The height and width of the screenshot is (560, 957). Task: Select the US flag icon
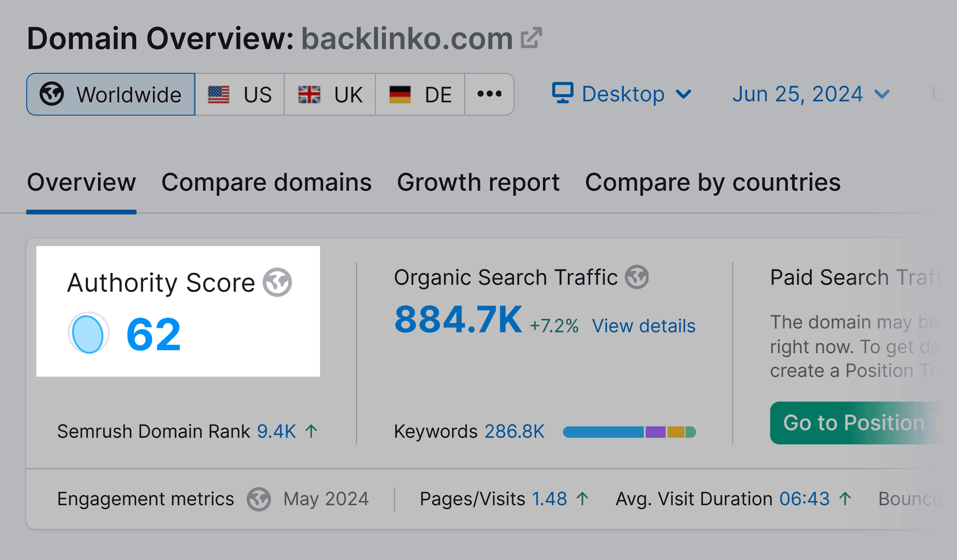pos(219,94)
